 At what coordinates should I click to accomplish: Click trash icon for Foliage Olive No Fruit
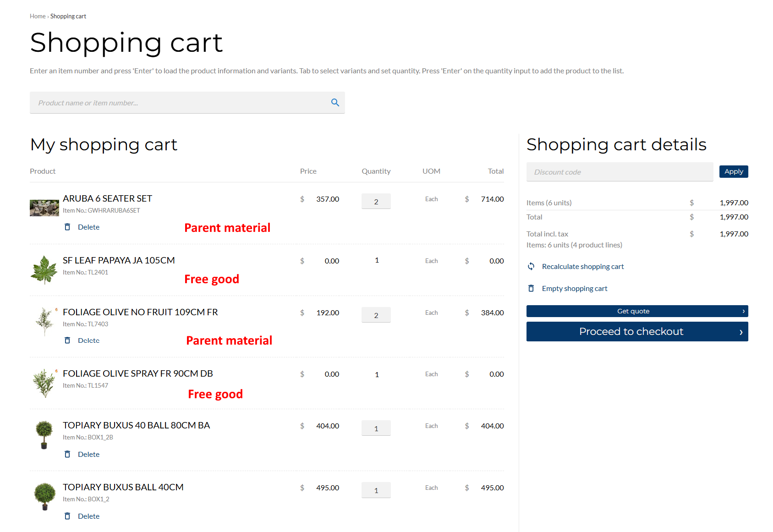[x=67, y=340]
